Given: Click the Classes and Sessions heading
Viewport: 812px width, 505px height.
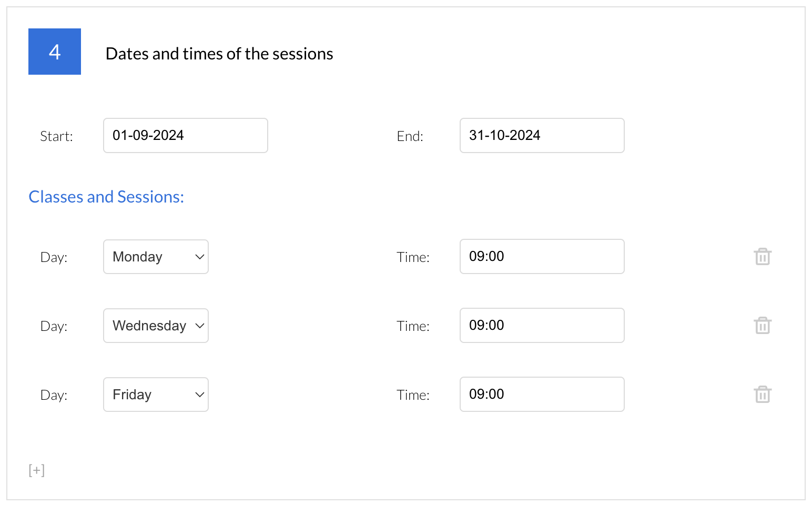Looking at the screenshot, I should pyautogui.click(x=106, y=197).
